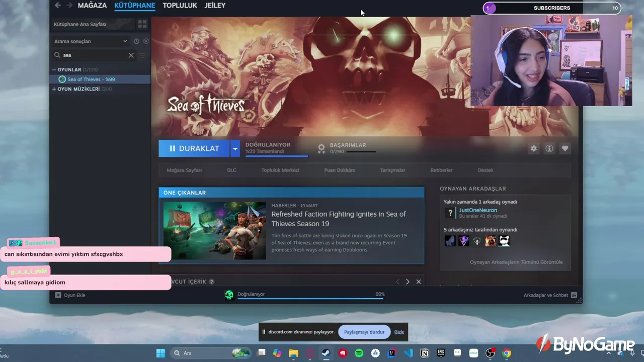Go to previous content with left chevron
The height and width of the screenshot is (362, 644).
(397, 282)
